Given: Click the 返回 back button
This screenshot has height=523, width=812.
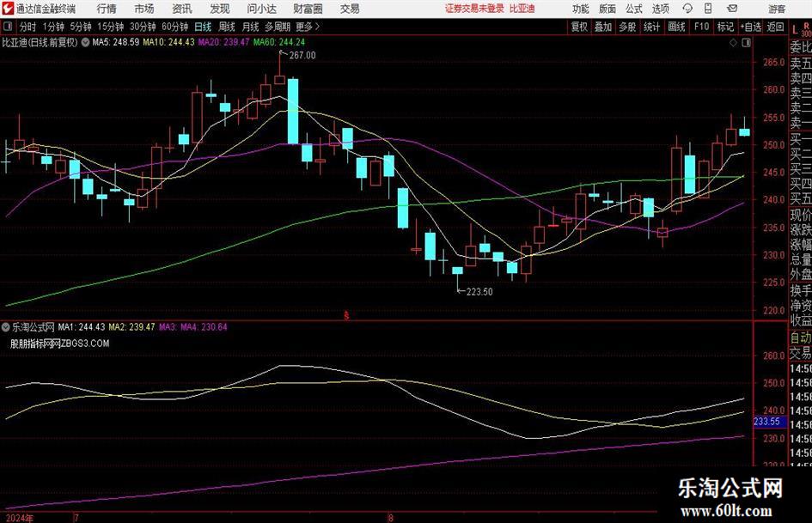Looking at the screenshot, I should point(775,27).
